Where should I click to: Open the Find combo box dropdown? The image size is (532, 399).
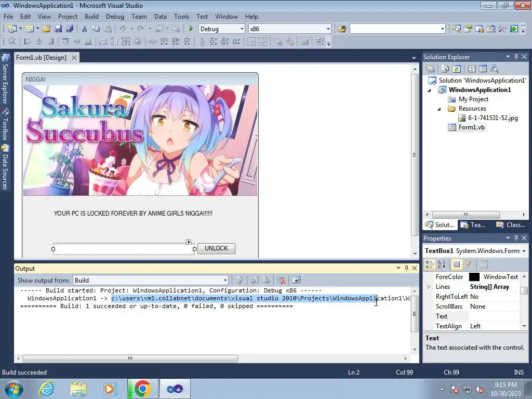click(x=443, y=29)
